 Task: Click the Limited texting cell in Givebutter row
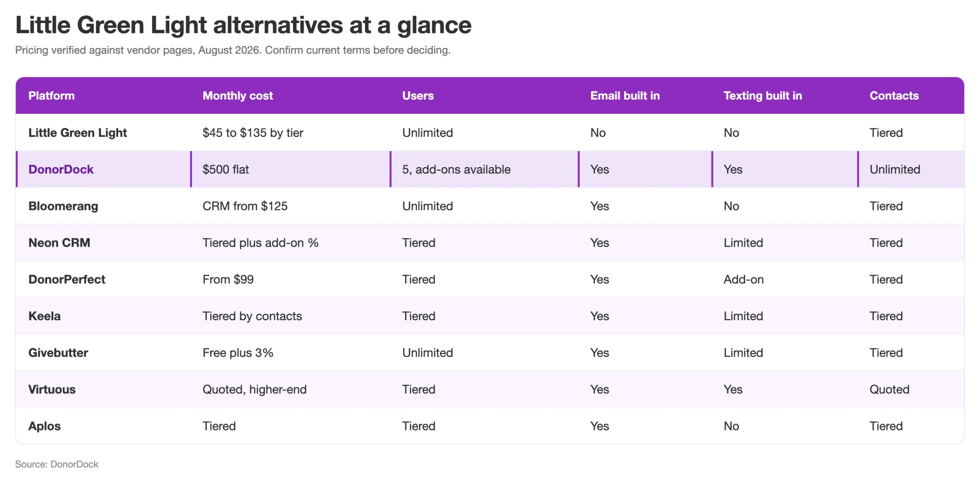click(743, 353)
